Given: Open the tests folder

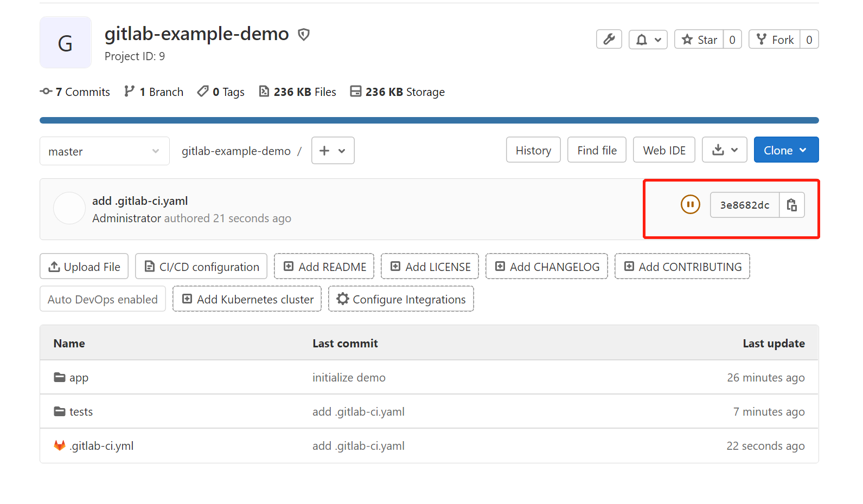Looking at the screenshot, I should 81,412.
